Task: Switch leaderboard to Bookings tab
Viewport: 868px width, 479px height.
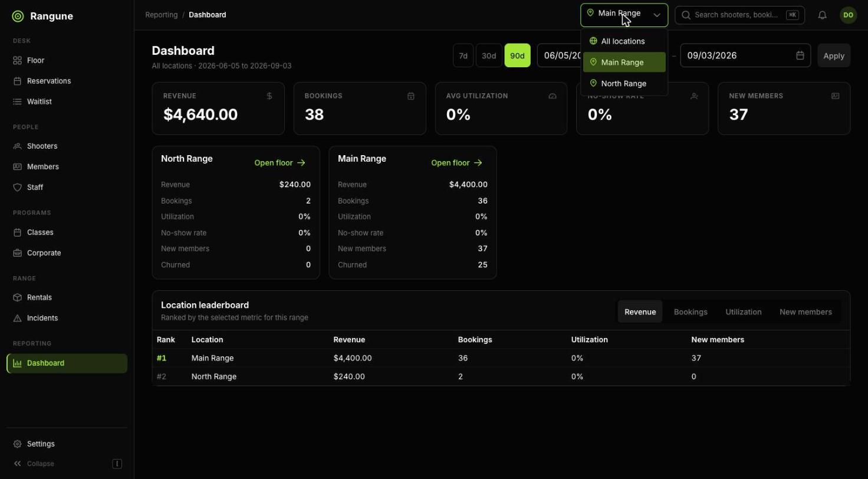Action: (691, 312)
